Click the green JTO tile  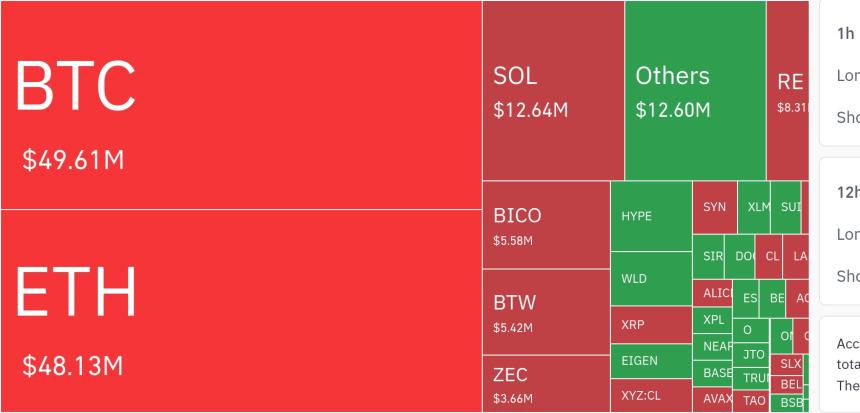click(x=751, y=355)
